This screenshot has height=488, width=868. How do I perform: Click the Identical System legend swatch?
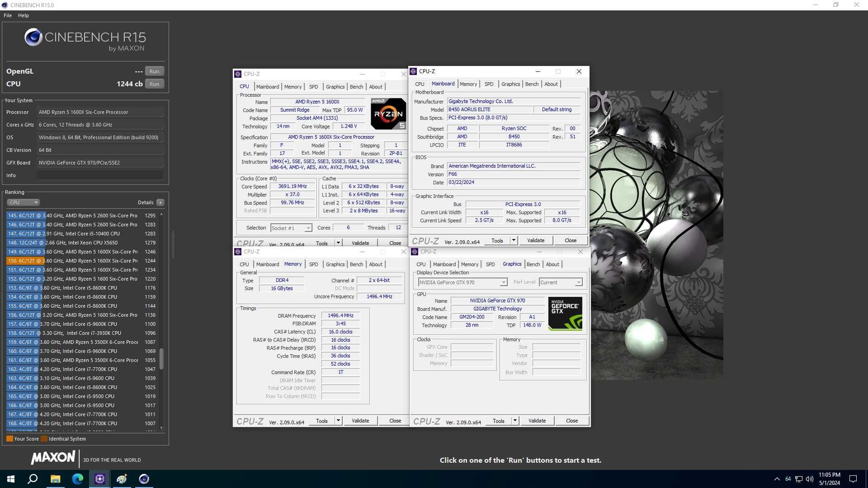pyautogui.click(x=44, y=439)
